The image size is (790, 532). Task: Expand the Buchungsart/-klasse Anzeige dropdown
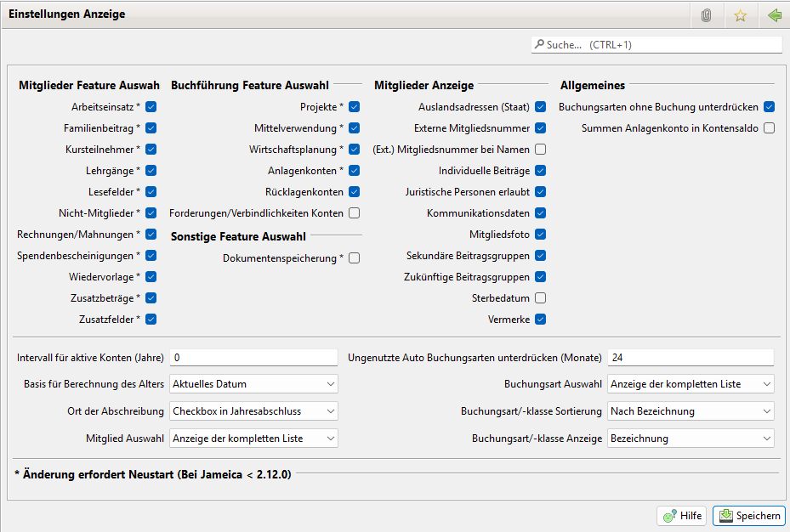[x=691, y=439]
